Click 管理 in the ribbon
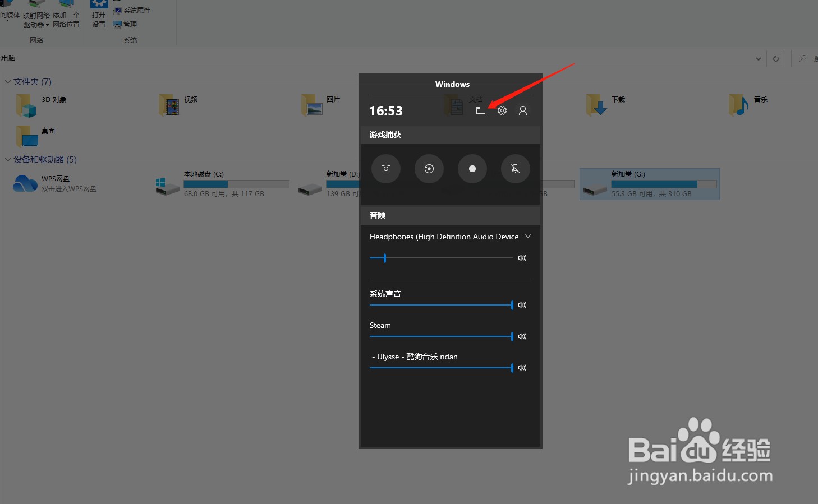 pyautogui.click(x=125, y=24)
